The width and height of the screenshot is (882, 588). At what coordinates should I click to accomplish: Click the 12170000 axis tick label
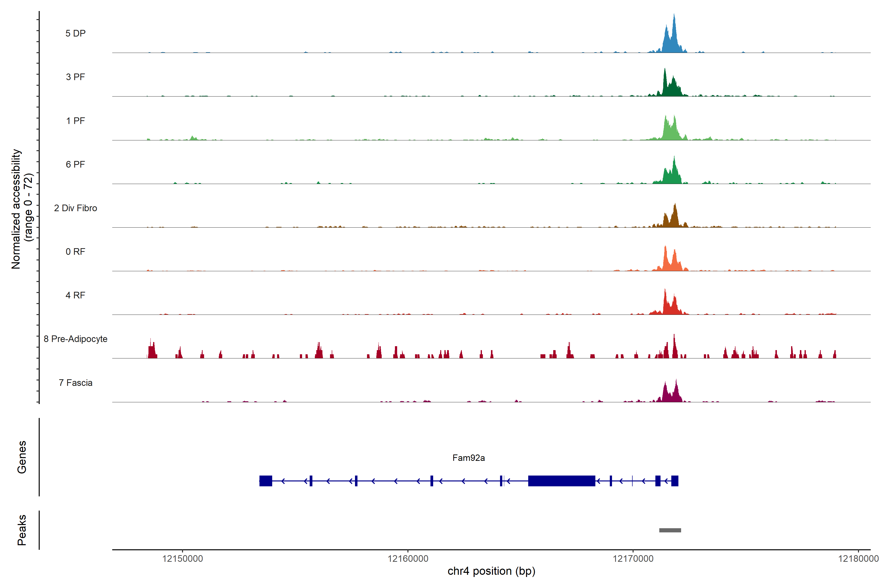[x=633, y=559]
